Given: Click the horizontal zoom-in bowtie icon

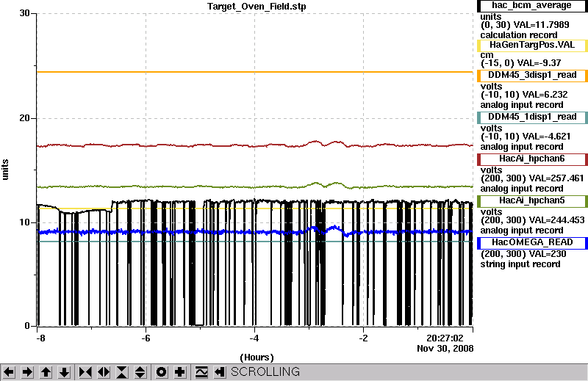Looking at the screenshot, I should 85,372.
